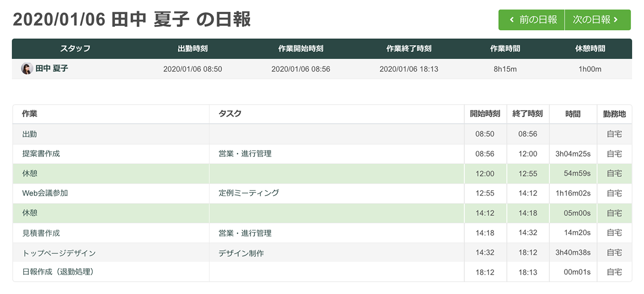The height and width of the screenshot is (294, 644).
Task: Select the 出勤 row
Action: tap(29, 134)
